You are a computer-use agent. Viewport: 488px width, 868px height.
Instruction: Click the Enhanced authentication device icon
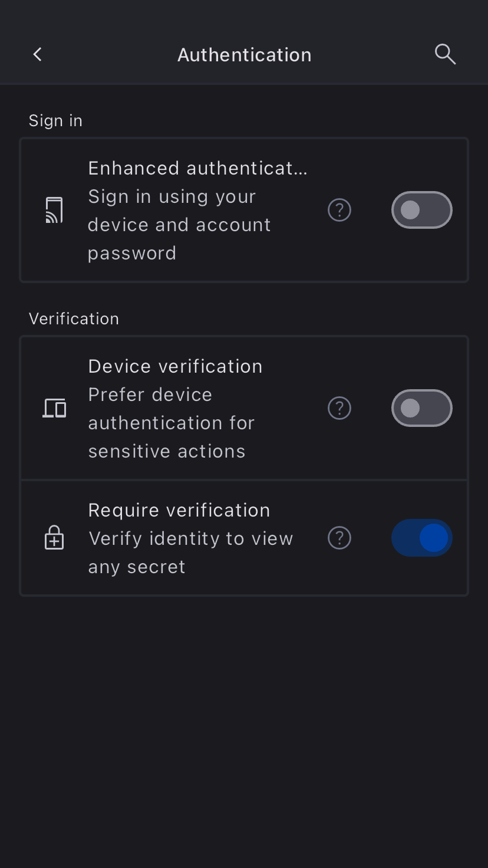[x=54, y=211]
